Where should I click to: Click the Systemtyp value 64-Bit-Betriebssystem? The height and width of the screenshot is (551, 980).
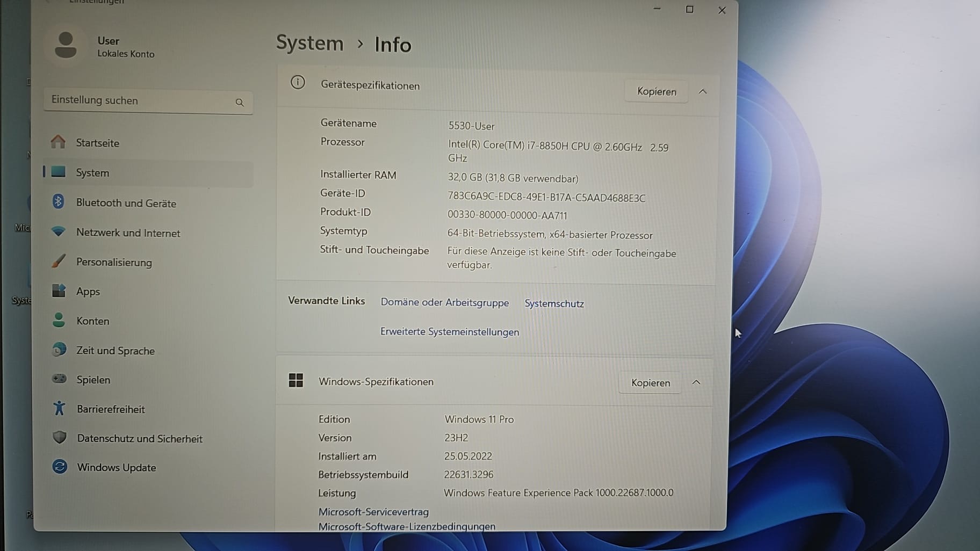(550, 235)
